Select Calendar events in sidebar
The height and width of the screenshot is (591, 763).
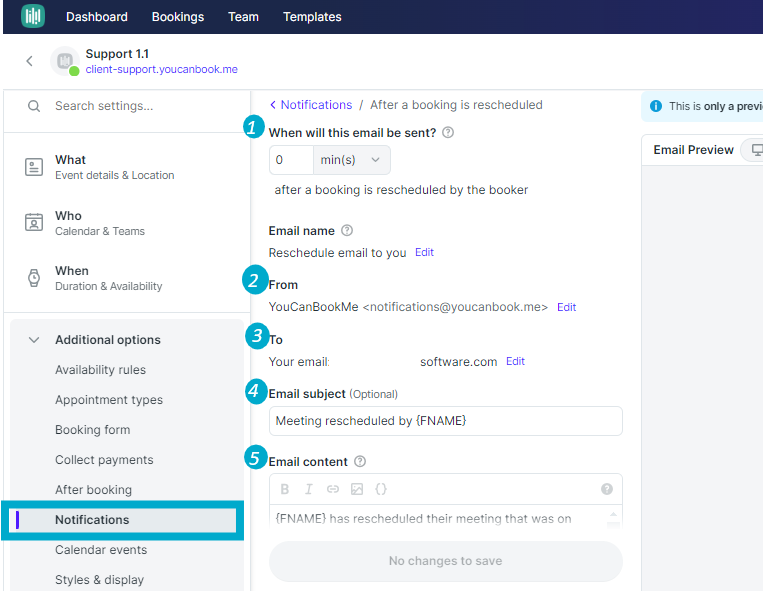point(101,549)
